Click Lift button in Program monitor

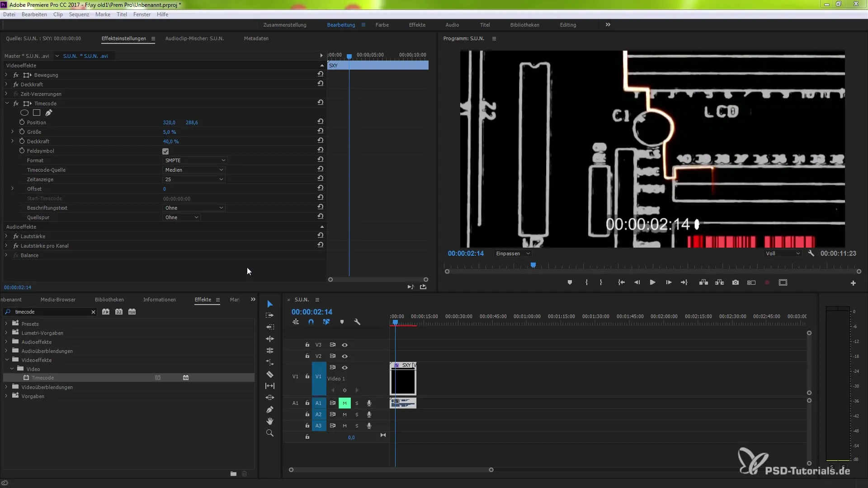[x=703, y=282]
